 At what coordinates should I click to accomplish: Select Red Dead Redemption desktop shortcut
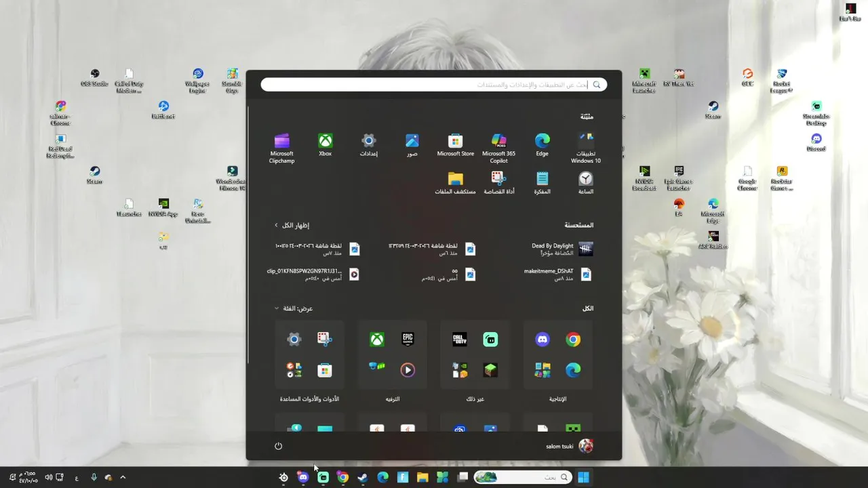(x=60, y=146)
